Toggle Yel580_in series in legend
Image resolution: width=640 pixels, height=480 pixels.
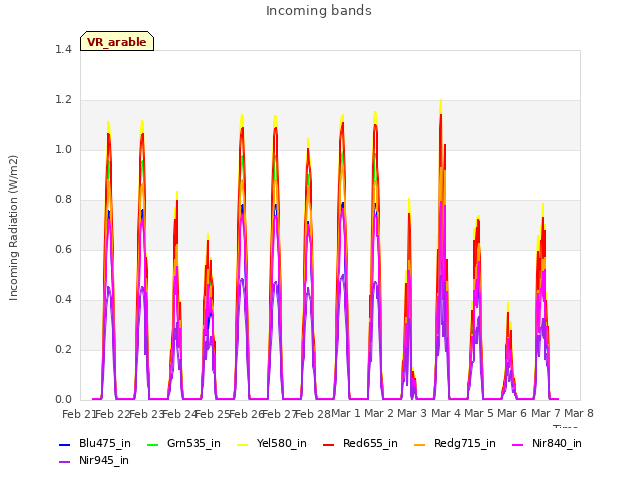click(x=272, y=444)
